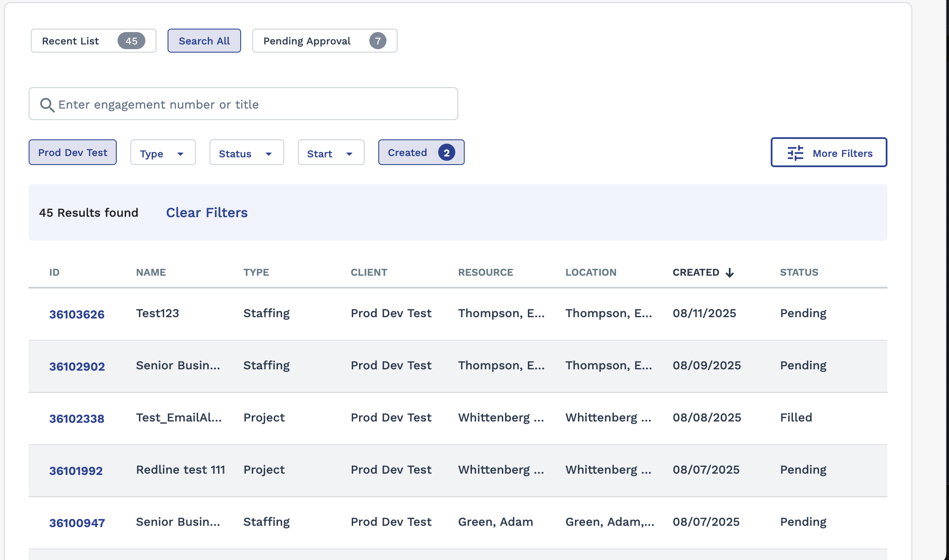Click the search magnifier icon
Screen dimensions: 949x560
[x=47, y=105]
